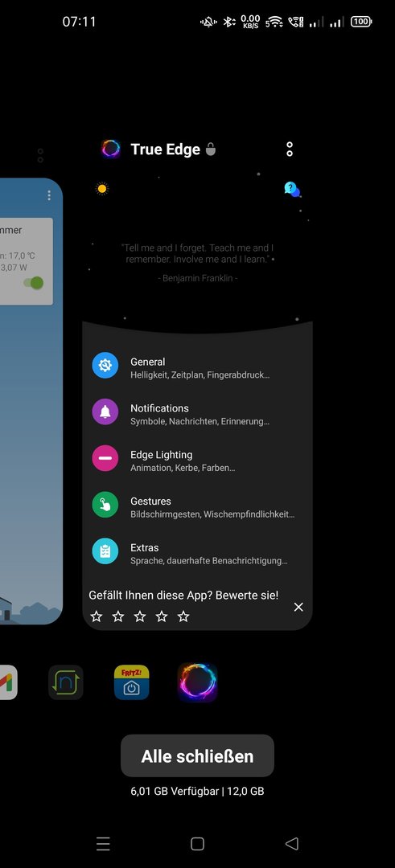The width and height of the screenshot is (395, 868).
Task: Open the left app card's three-dot menu
Action: point(40,156)
